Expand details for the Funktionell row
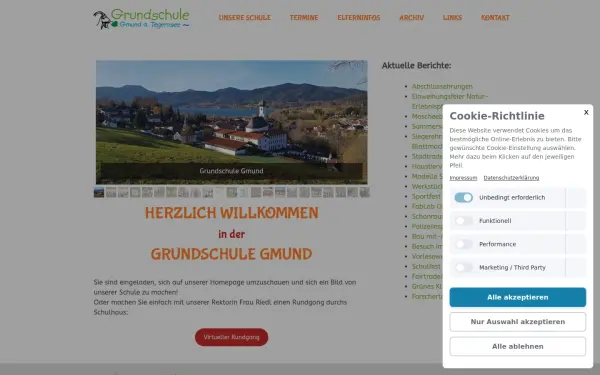Viewport: 600px width, 375px height. (576, 221)
